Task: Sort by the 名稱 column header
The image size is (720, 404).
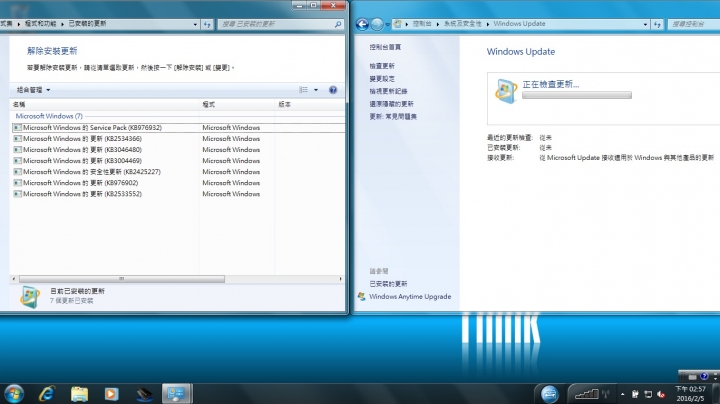Action: [x=105, y=105]
